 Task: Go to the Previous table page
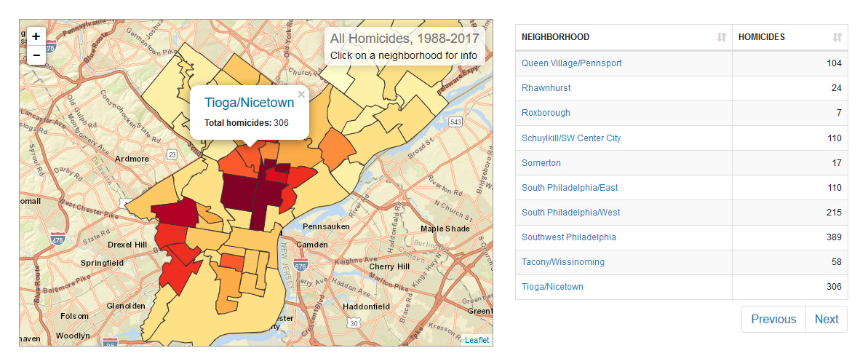pyautogui.click(x=773, y=319)
